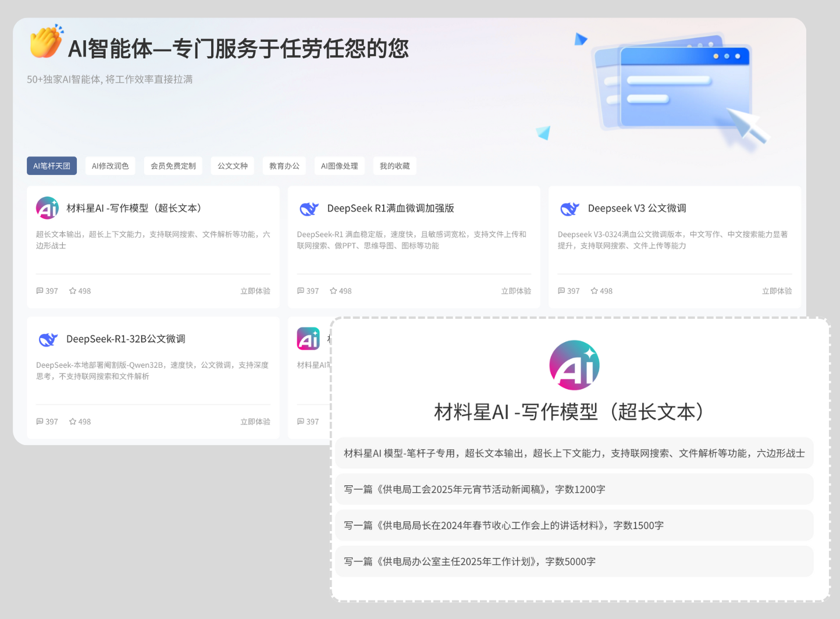Switch to the AI修改润色 tab
Screen dimensions: 840x619
[110, 166]
